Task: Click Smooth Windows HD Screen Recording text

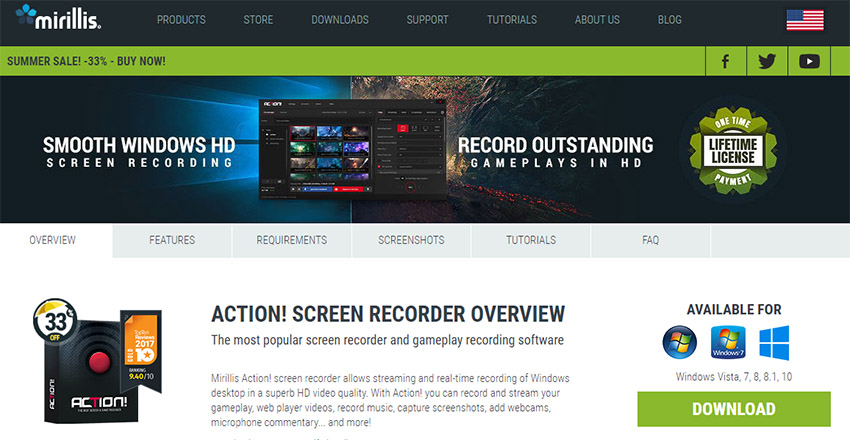Action: pos(139,152)
